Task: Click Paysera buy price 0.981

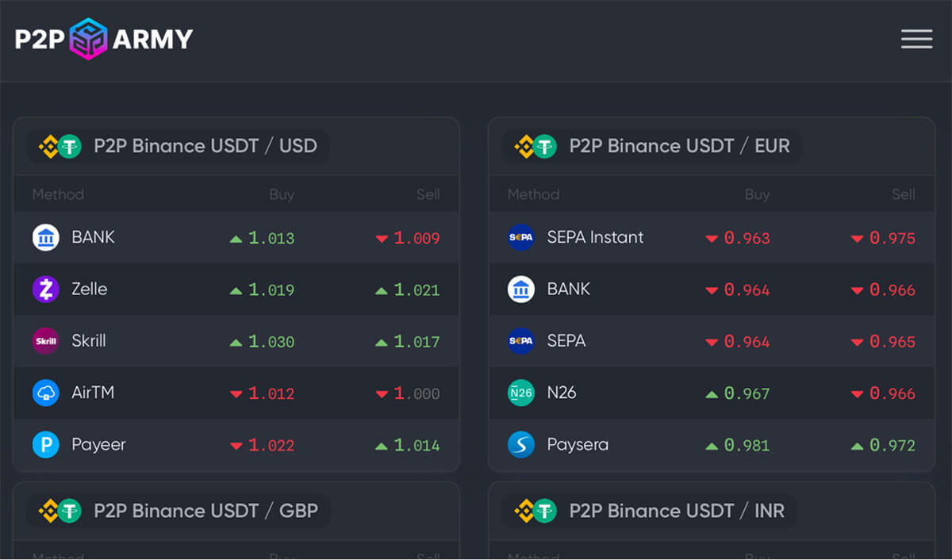Action: point(747,445)
